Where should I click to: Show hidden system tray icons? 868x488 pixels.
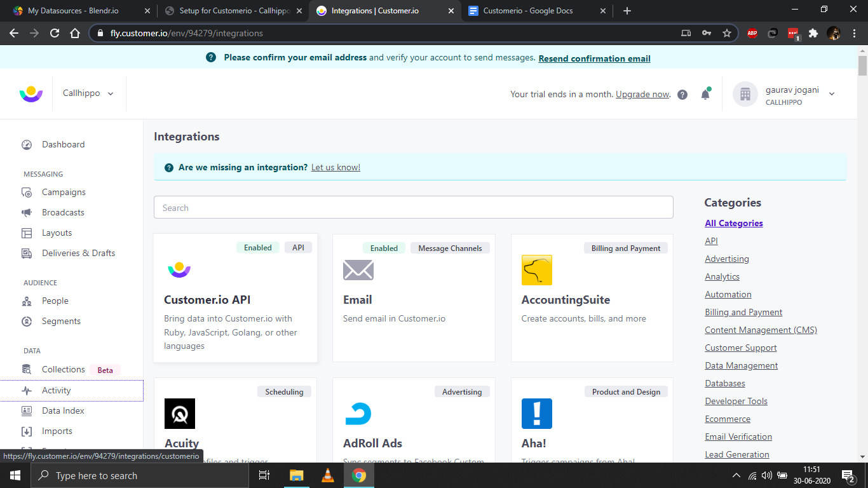736,475
